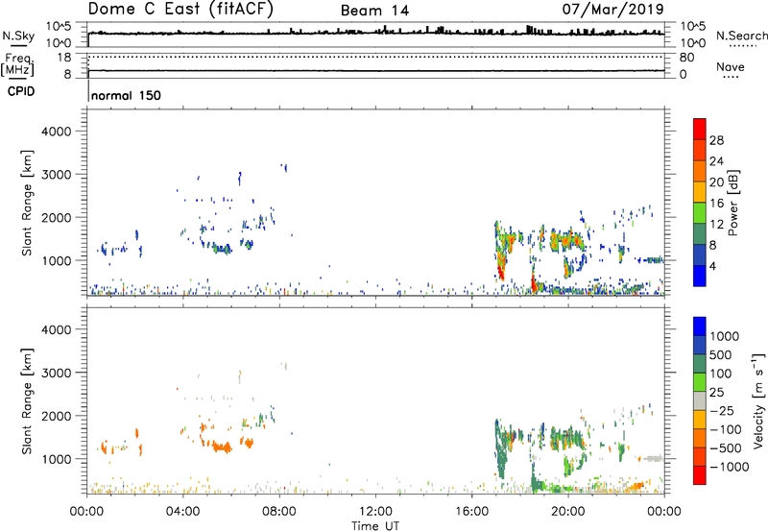
Task: Pick the top blue segment of velocity colorbar
Action: (700, 326)
